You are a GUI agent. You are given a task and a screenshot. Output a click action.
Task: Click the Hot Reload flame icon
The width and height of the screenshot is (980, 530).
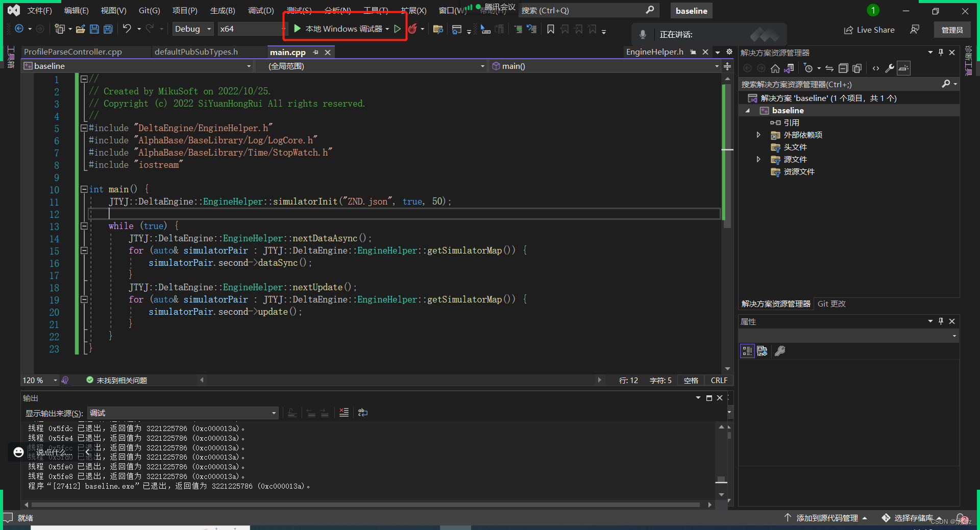(x=412, y=29)
